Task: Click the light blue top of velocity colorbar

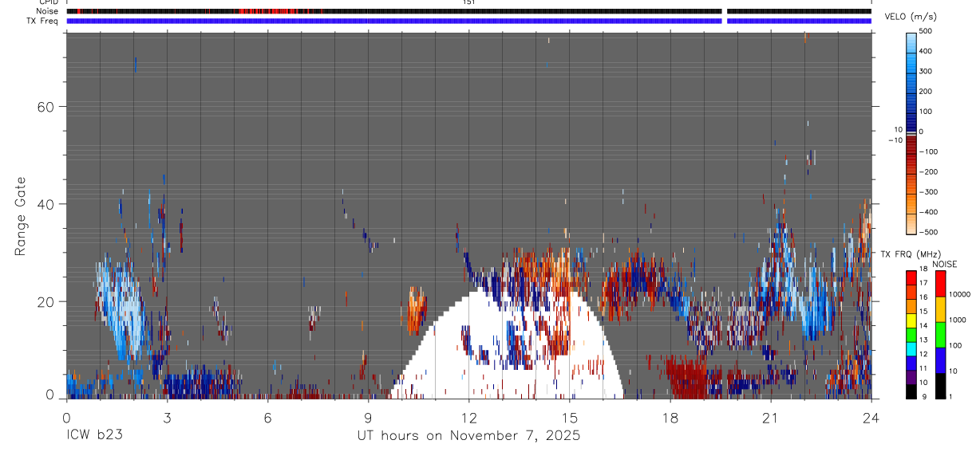Action: [x=911, y=41]
